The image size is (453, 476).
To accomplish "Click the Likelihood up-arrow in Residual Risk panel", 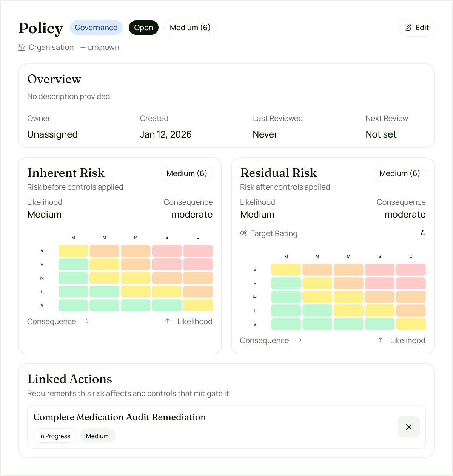I will [380, 340].
